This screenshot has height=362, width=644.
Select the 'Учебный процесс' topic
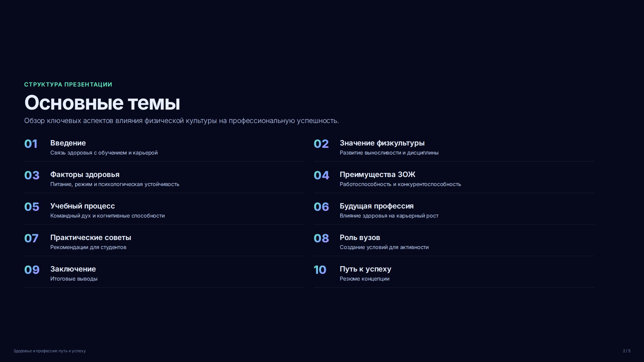(83, 206)
